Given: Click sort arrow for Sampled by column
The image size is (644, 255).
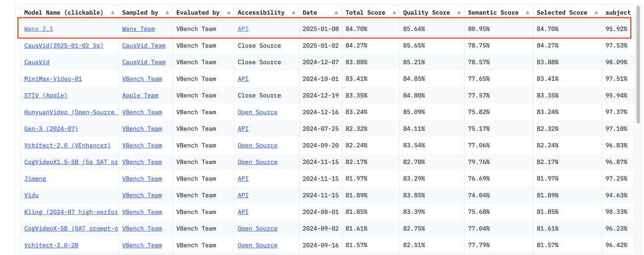Looking at the screenshot, I should [167, 13].
